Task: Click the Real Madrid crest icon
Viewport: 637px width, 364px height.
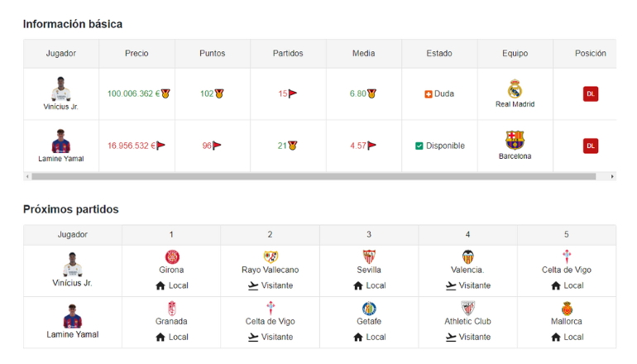Action: click(x=515, y=89)
